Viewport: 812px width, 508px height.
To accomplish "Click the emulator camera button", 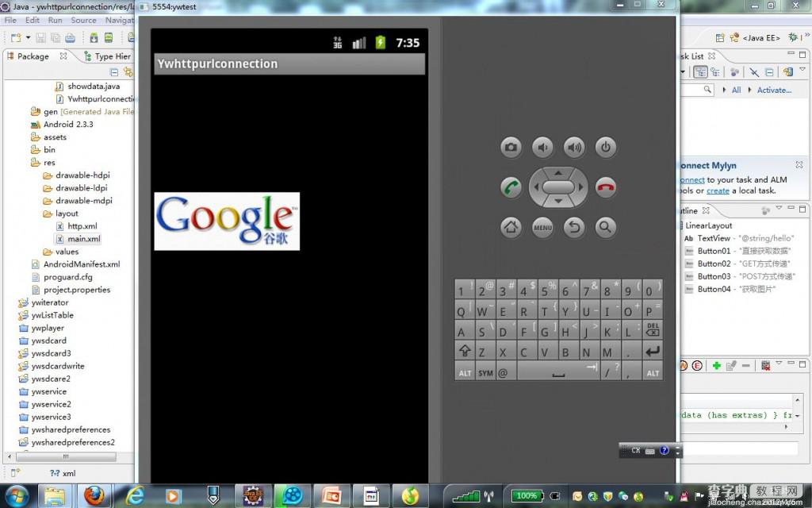I will pos(511,148).
